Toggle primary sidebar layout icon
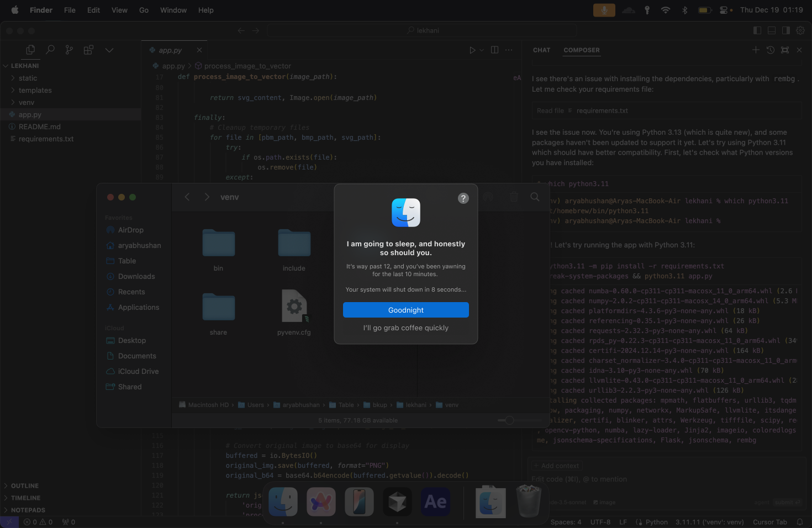This screenshot has width=812, height=528. (x=757, y=30)
